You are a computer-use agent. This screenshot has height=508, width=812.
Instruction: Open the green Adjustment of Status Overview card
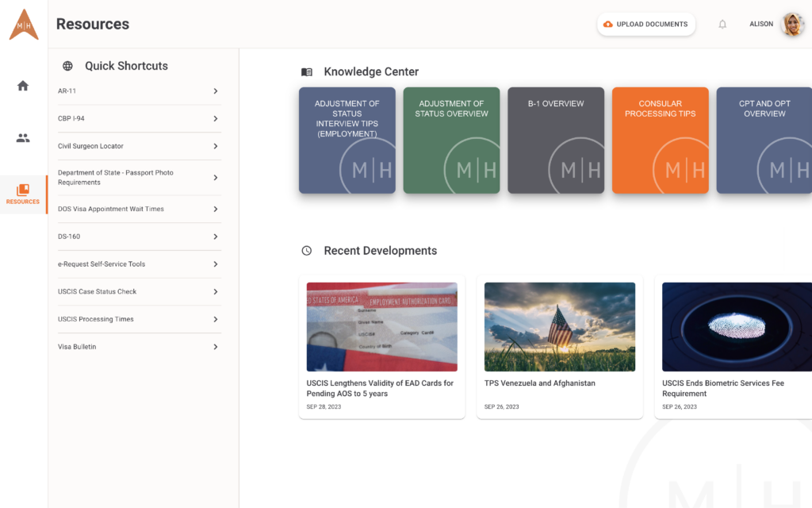click(x=451, y=140)
